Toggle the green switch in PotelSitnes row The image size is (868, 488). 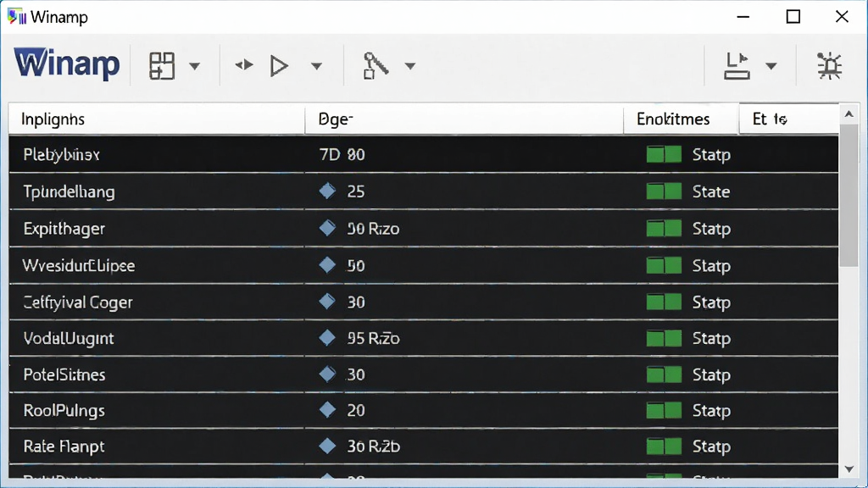click(664, 374)
